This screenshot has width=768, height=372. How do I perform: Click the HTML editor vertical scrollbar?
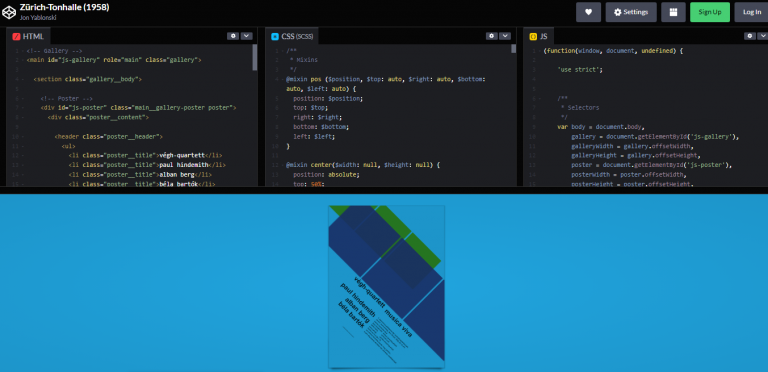tap(255, 58)
